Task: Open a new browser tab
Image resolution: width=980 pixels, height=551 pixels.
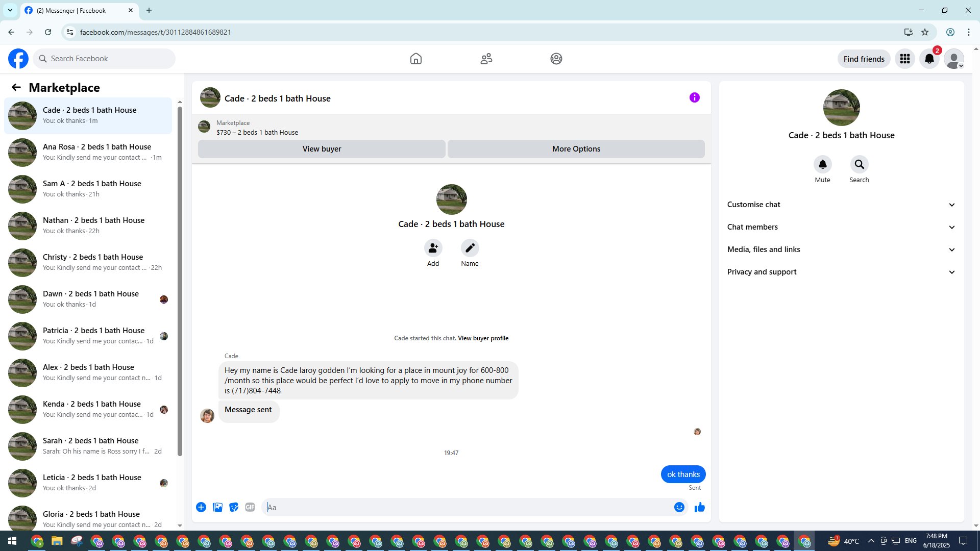Action: 149,10
